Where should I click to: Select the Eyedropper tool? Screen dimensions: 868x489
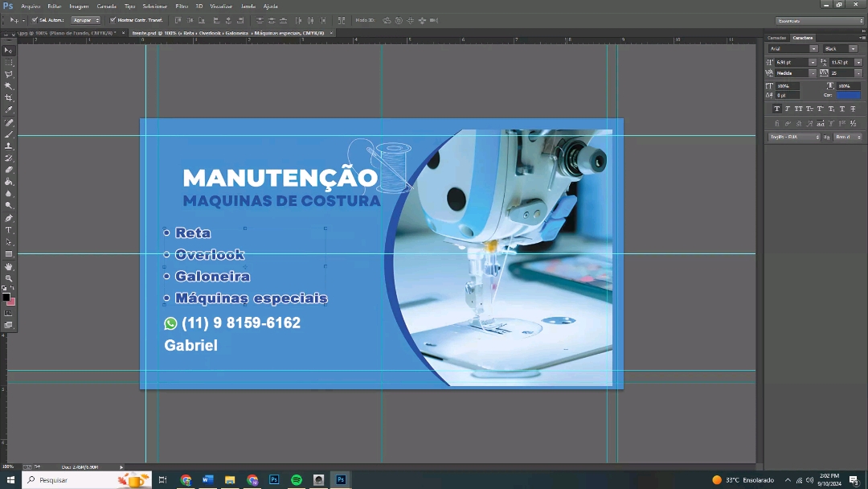pos(9,110)
